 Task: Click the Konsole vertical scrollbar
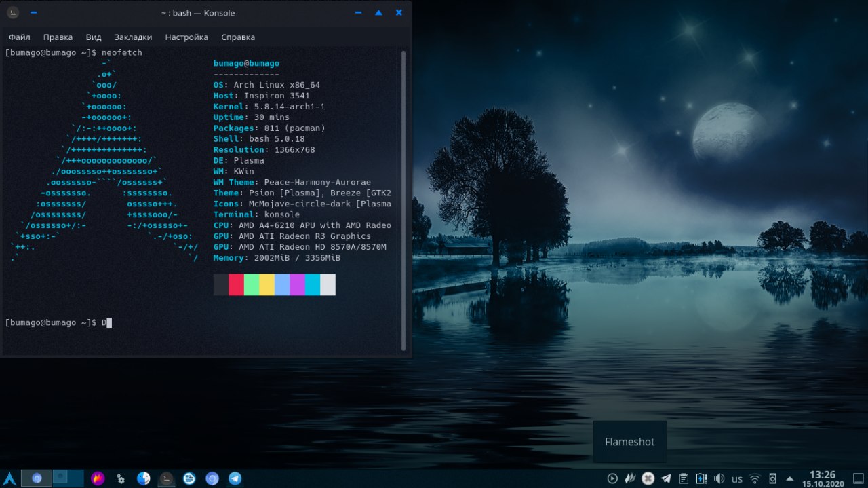[403, 200]
